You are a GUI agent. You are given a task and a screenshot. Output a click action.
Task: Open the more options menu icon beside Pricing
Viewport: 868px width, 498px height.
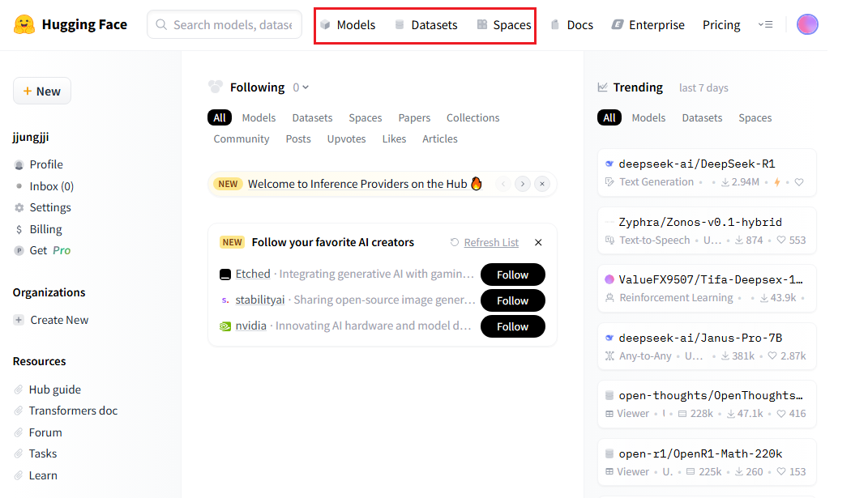pyautogui.click(x=766, y=25)
